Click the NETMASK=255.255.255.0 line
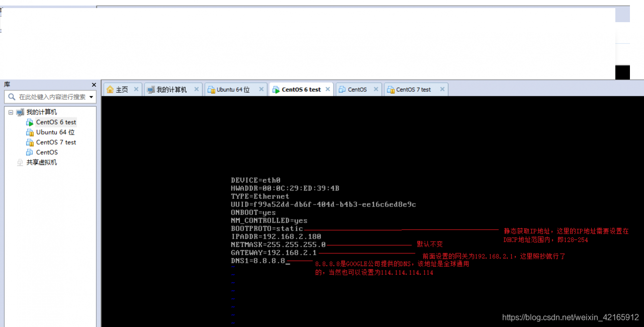Viewport: 644px width, 327px height. (278, 244)
